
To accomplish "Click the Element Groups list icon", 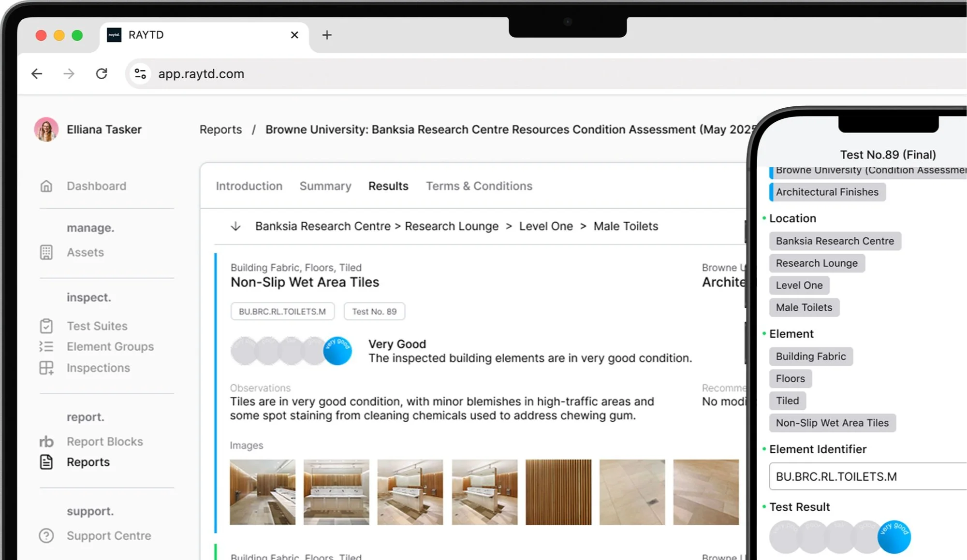I will 46,346.
